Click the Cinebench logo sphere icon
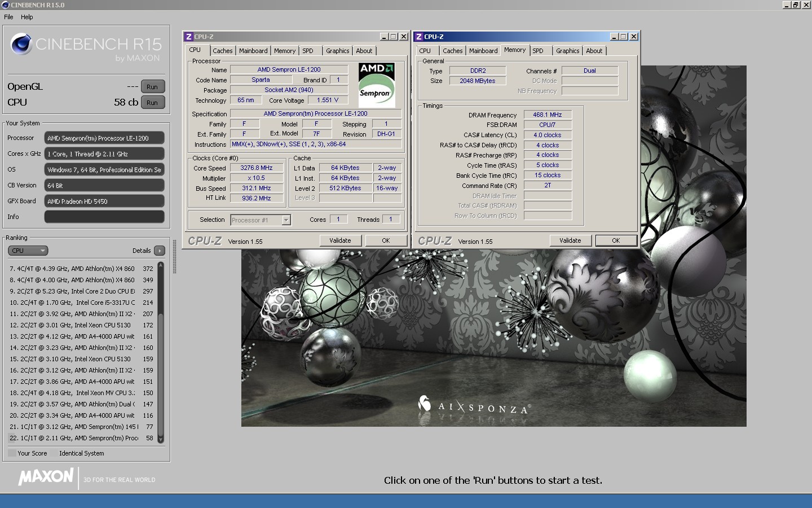The width and height of the screenshot is (812, 508). 21,44
